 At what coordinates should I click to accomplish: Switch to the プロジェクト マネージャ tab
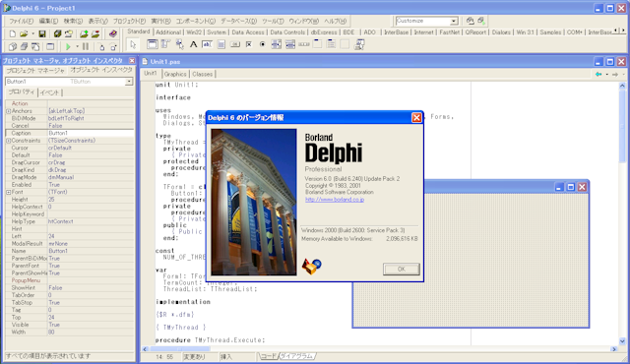(35, 71)
